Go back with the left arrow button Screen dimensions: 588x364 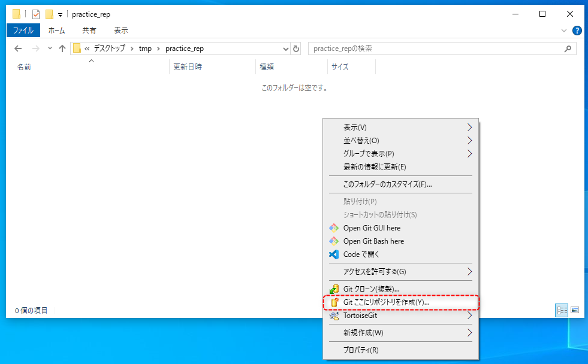(18, 48)
